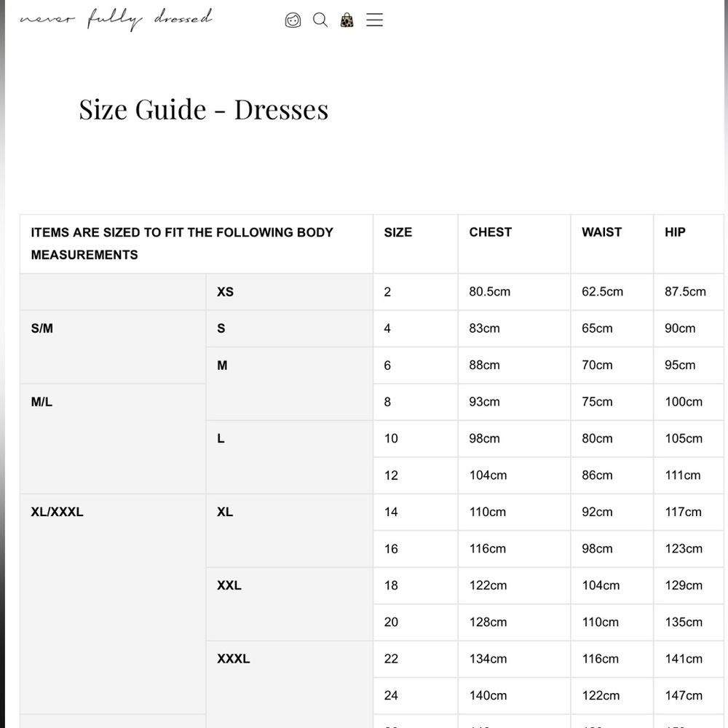The image size is (728, 728).
Task: Click the never fully dressed logo
Action: coord(115,18)
